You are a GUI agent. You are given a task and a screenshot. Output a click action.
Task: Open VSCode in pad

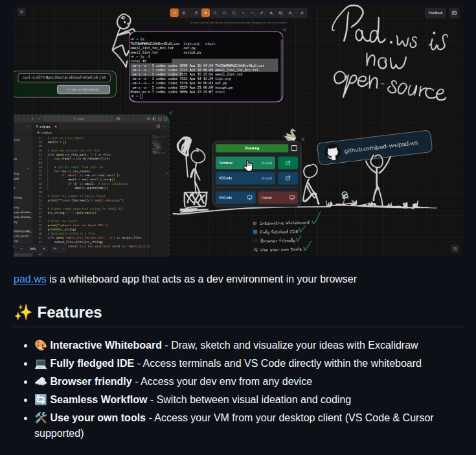(245, 178)
